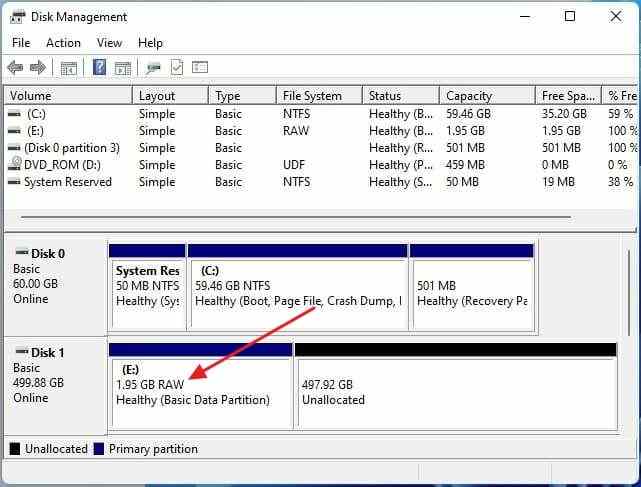Sort by Volume column header
The height and width of the screenshot is (487, 641).
(68, 96)
